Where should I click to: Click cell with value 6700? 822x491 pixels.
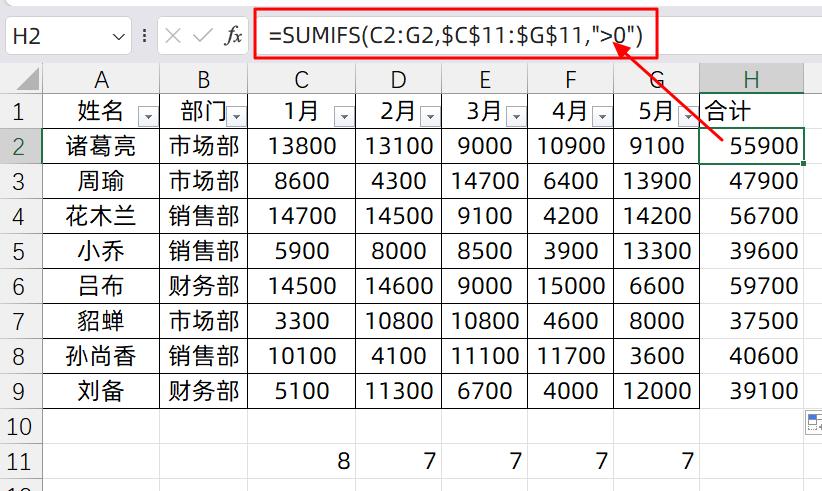[484, 391]
